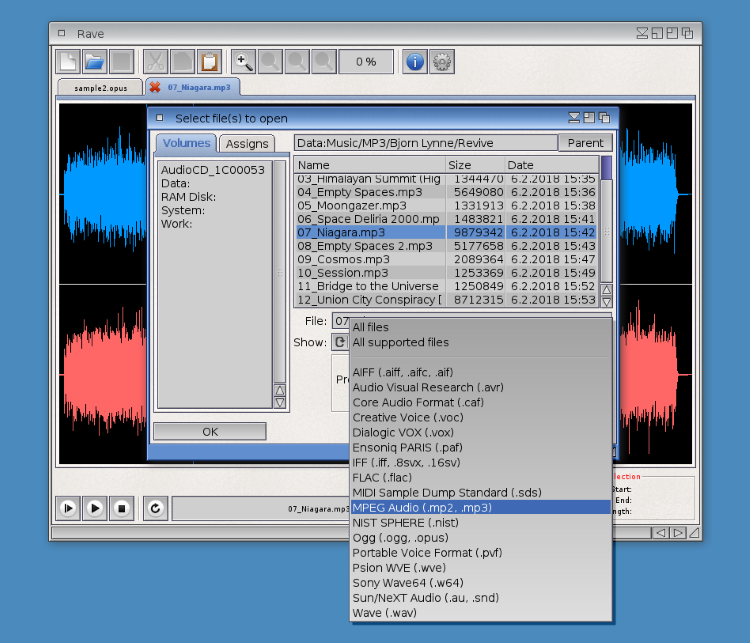This screenshot has height=643, width=750.
Task: Click the Paste clipboard icon
Action: [209, 62]
